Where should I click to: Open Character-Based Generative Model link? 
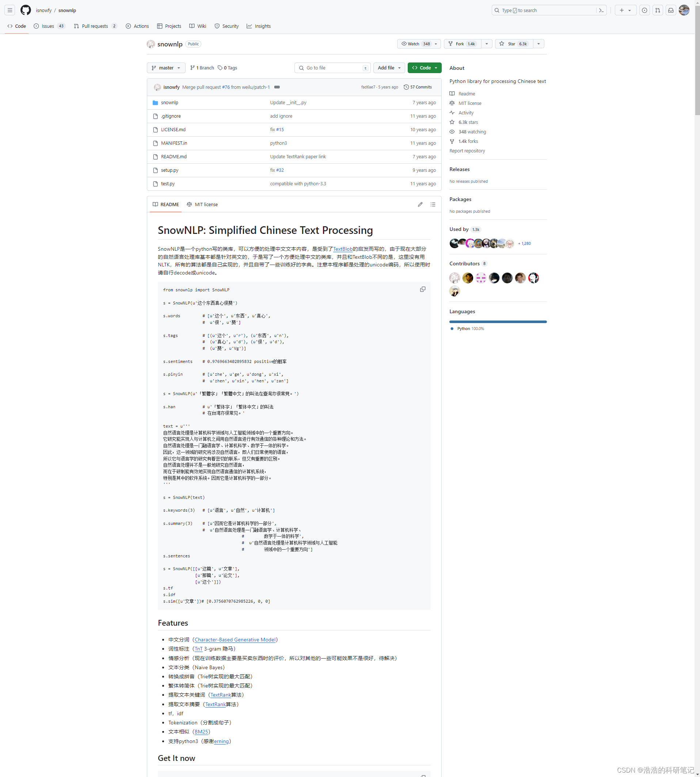(235, 640)
